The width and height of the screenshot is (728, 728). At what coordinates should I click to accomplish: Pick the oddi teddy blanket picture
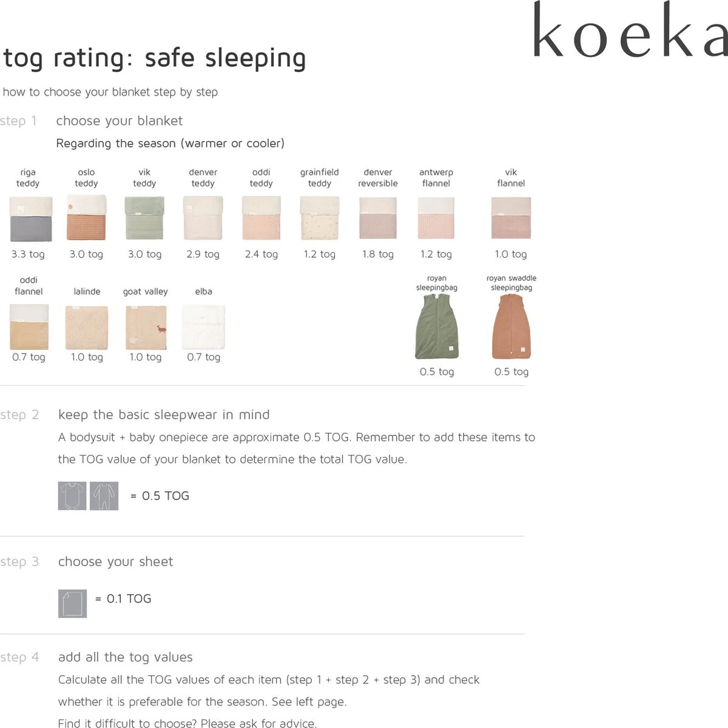(261, 218)
